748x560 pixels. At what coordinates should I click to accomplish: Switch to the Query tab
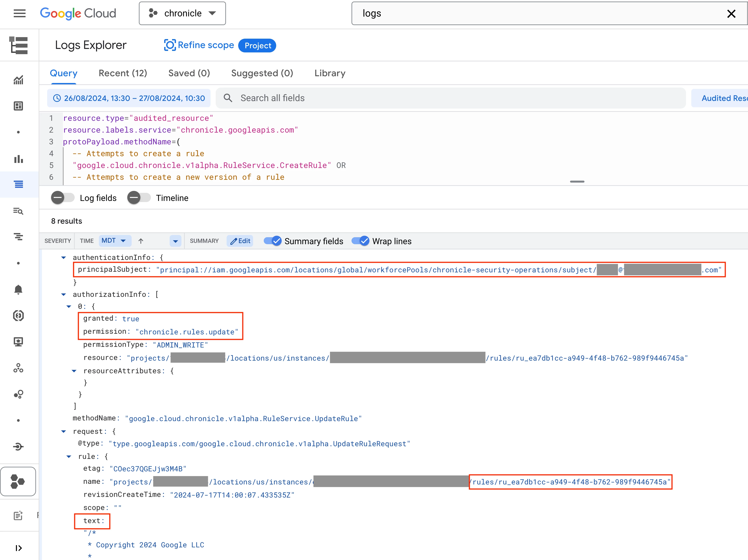pyautogui.click(x=64, y=73)
